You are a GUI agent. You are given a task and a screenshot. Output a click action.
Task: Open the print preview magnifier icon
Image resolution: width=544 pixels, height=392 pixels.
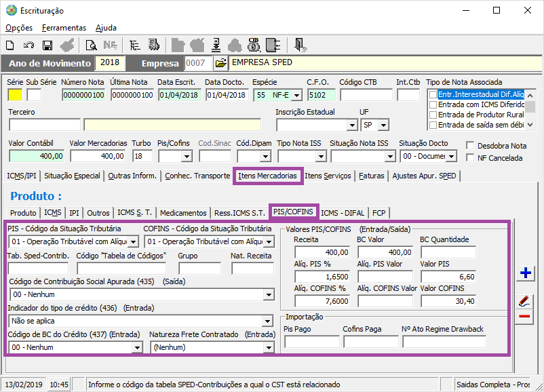(91, 45)
